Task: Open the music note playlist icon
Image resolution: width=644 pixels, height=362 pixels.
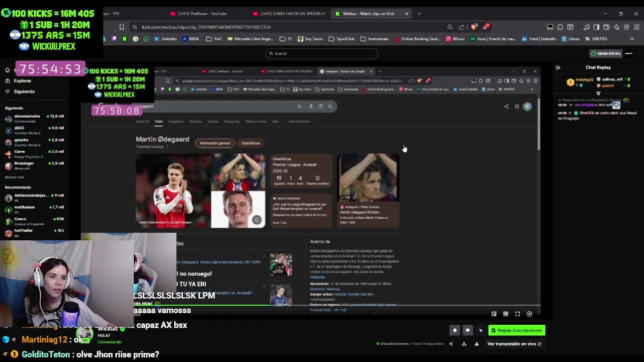Action: (x=586, y=27)
